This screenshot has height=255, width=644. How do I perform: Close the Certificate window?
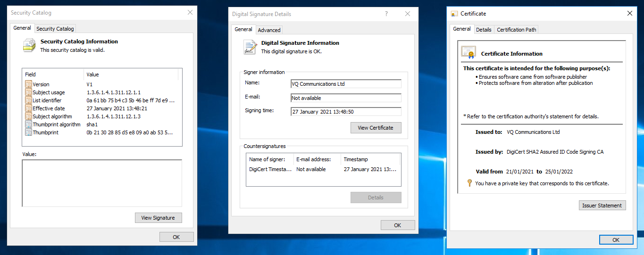(x=629, y=14)
